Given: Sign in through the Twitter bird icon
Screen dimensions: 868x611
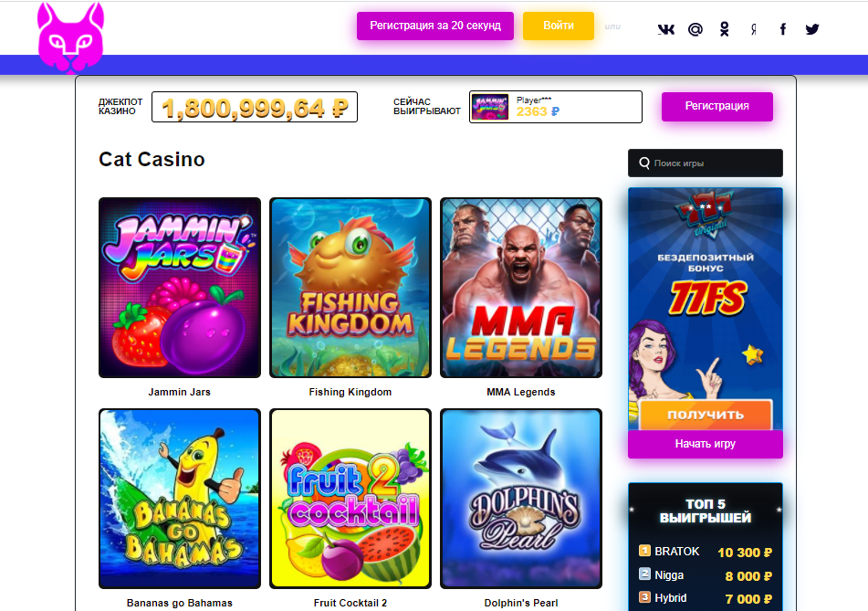Looking at the screenshot, I should click(812, 29).
